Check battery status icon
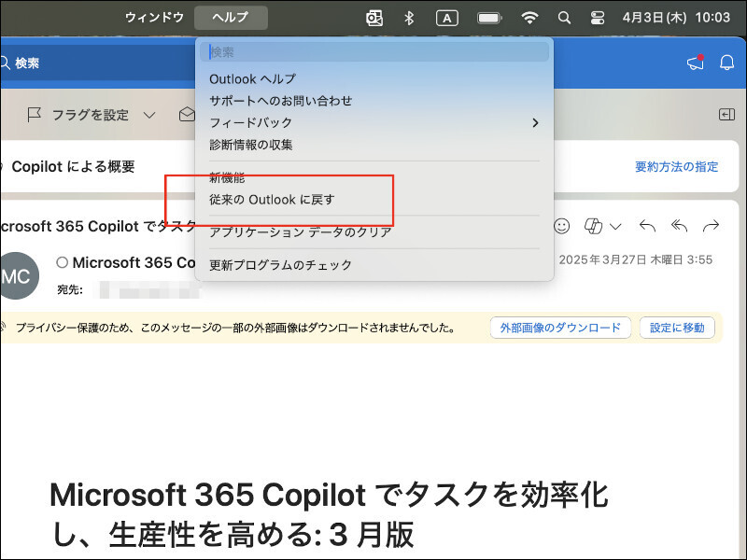The width and height of the screenshot is (747, 560). [489, 18]
